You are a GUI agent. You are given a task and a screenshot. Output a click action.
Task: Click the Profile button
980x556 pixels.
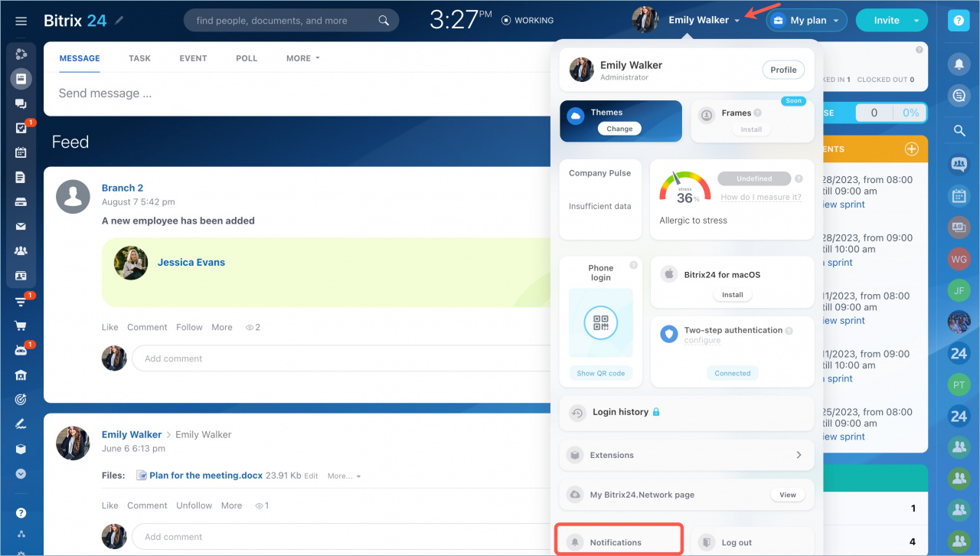(783, 70)
